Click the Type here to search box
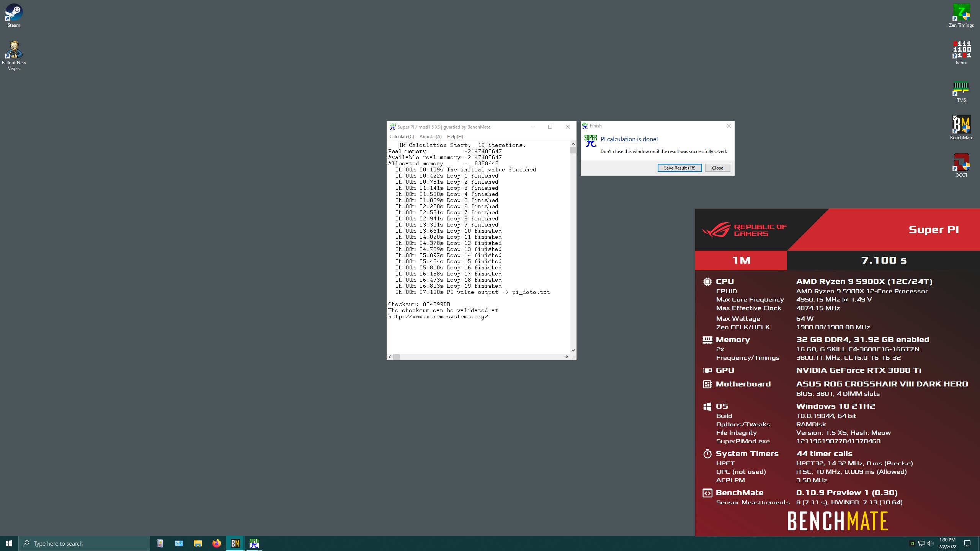Image resolution: width=980 pixels, height=551 pixels. pos(84,543)
